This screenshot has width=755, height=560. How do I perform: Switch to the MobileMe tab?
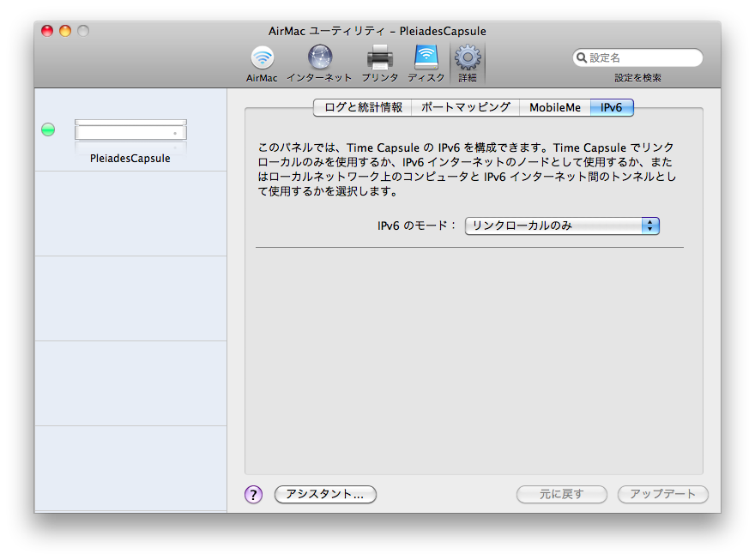(555, 107)
